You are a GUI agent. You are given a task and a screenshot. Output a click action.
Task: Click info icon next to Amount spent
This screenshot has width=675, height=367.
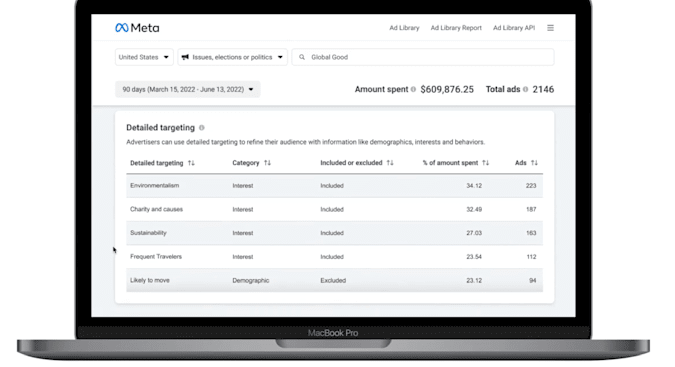click(x=413, y=89)
